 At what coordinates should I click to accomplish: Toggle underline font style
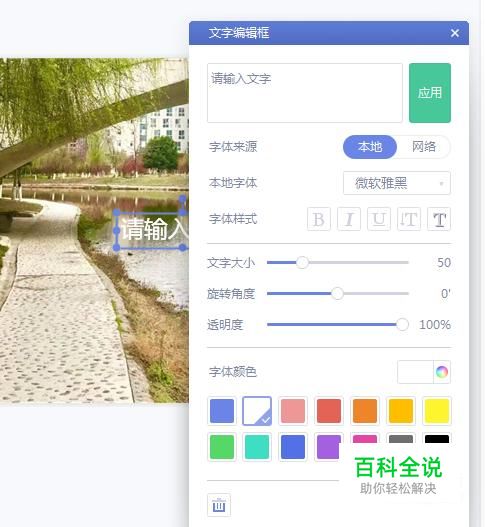point(379,219)
